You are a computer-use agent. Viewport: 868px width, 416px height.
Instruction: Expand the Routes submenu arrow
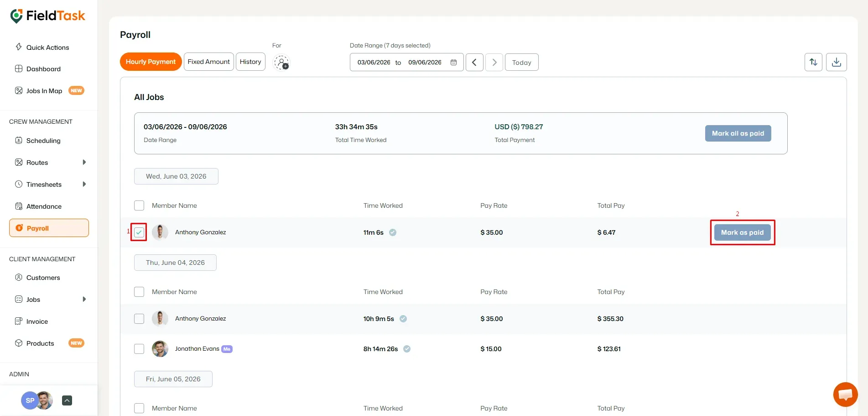[x=84, y=163]
